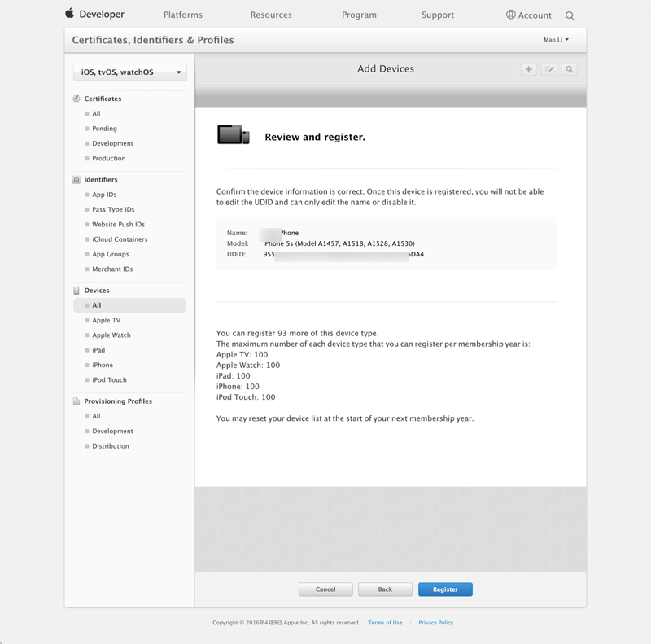
Task: Select iPad devices
Action: coord(98,350)
